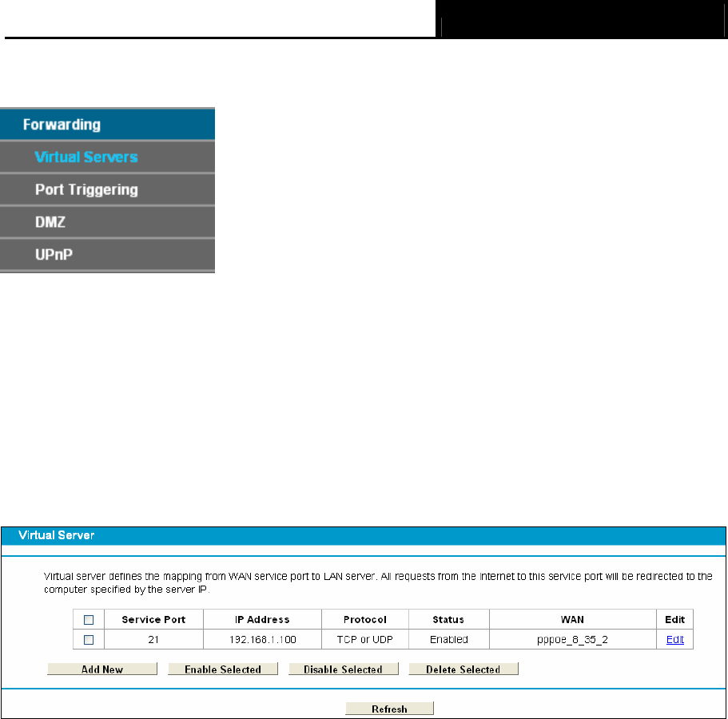Check the box for service port 21
728x719 pixels.
click(89, 640)
